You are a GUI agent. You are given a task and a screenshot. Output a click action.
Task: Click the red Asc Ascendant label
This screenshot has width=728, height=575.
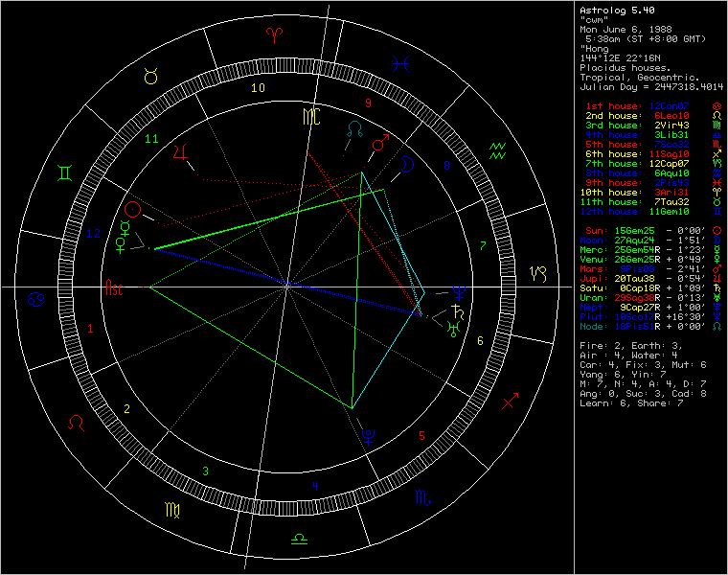tap(115, 287)
